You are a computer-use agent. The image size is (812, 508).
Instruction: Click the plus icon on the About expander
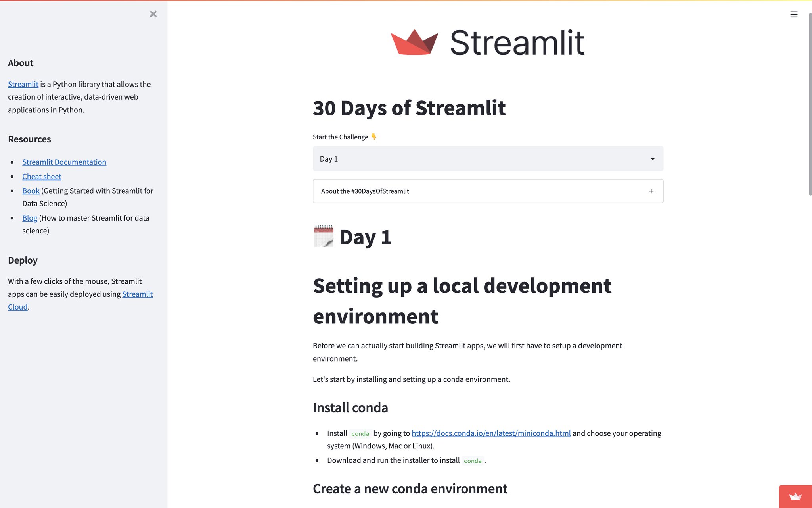(651, 191)
